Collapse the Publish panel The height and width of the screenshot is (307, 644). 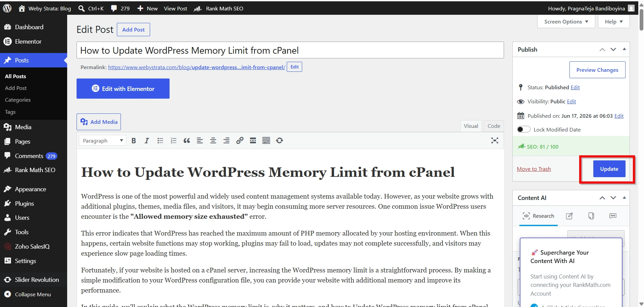[624, 49]
